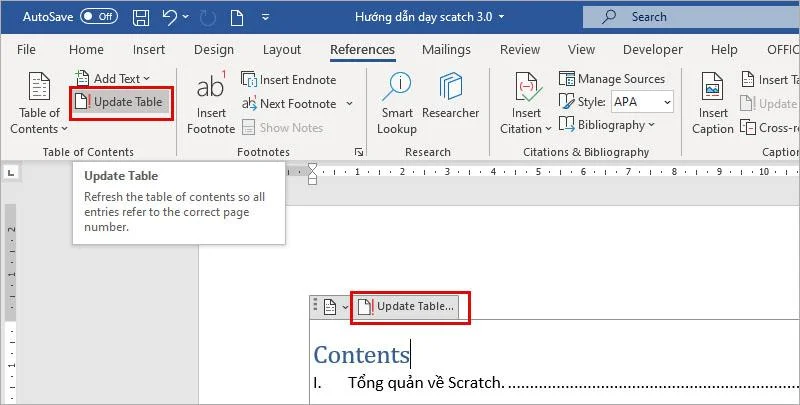Click the Insert Citation icon
Image resolution: width=800 pixels, height=405 pixels.
click(x=528, y=87)
